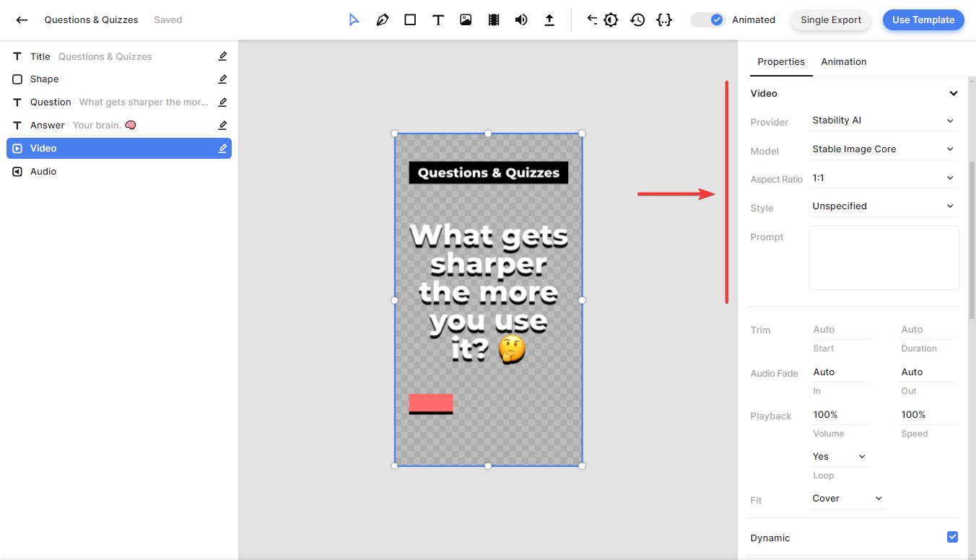
Task: Open the Provider dropdown showing Stability AI
Action: [x=883, y=121]
